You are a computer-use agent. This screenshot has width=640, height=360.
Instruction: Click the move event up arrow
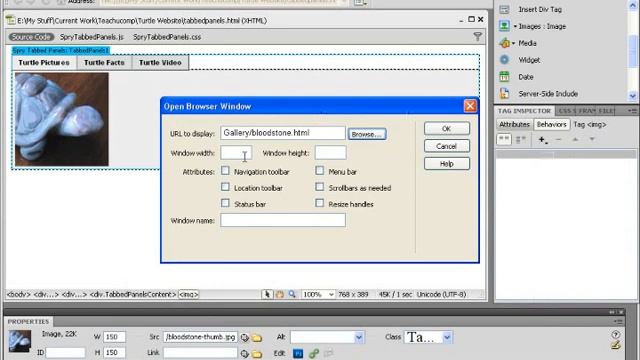tap(575, 140)
